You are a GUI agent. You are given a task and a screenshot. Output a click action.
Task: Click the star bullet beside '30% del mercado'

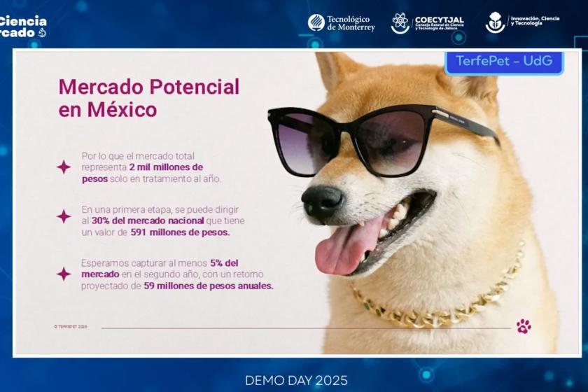64,216
